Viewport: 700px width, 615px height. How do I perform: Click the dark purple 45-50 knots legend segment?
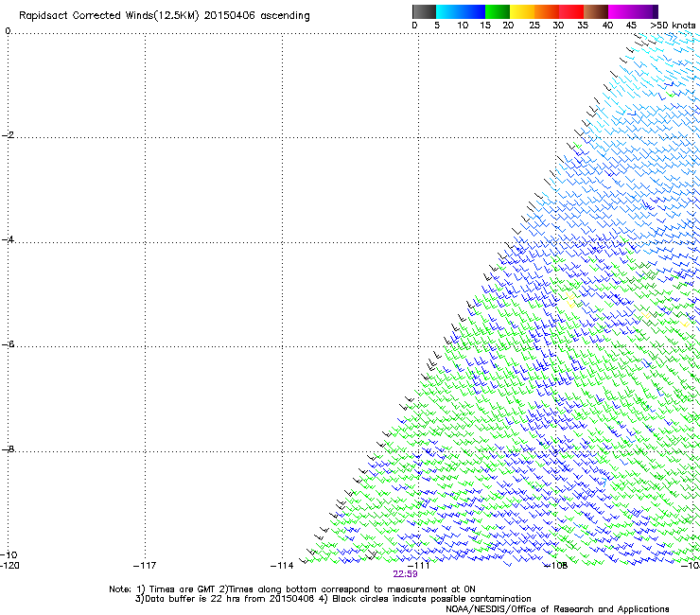(x=645, y=11)
